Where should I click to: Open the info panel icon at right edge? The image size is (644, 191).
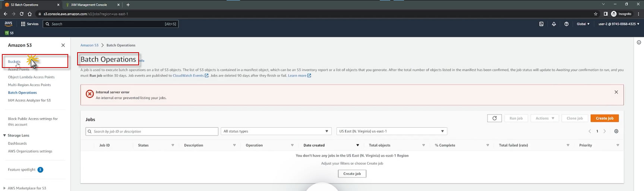(x=639, y=43)
